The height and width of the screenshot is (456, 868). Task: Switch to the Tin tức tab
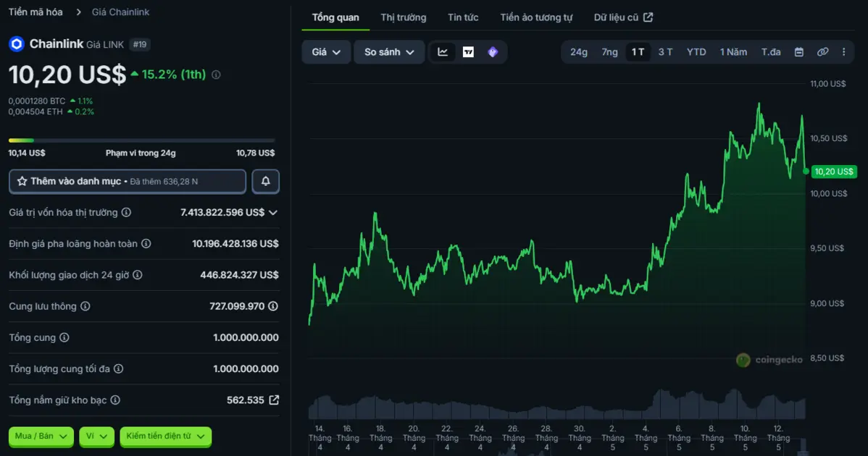463,17
